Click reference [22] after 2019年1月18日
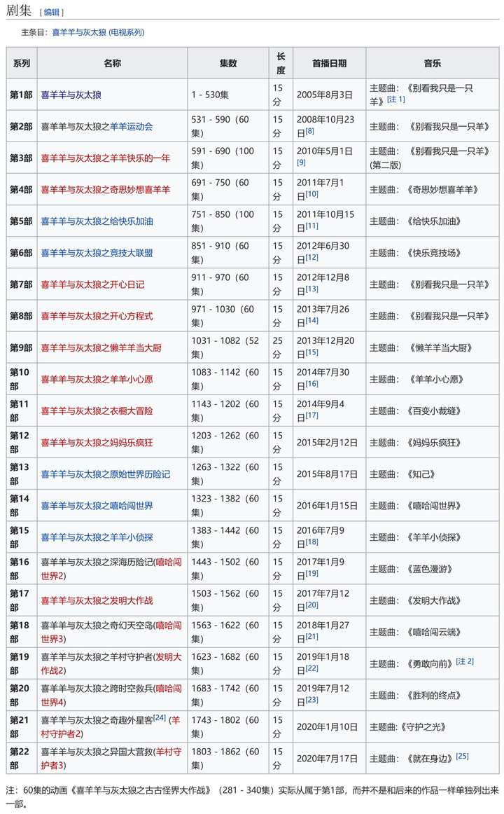This screenshot has width=504, height=814. click(x=311, y=668)
